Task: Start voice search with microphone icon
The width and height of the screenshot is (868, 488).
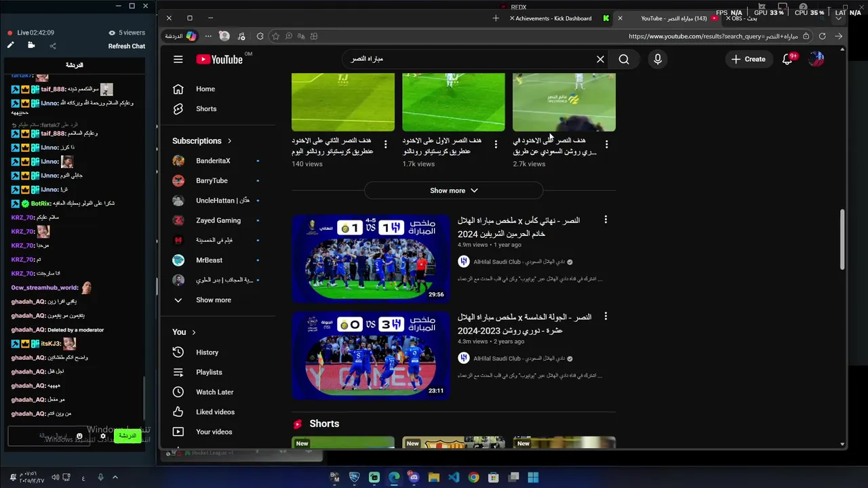Action: [657, 59]
